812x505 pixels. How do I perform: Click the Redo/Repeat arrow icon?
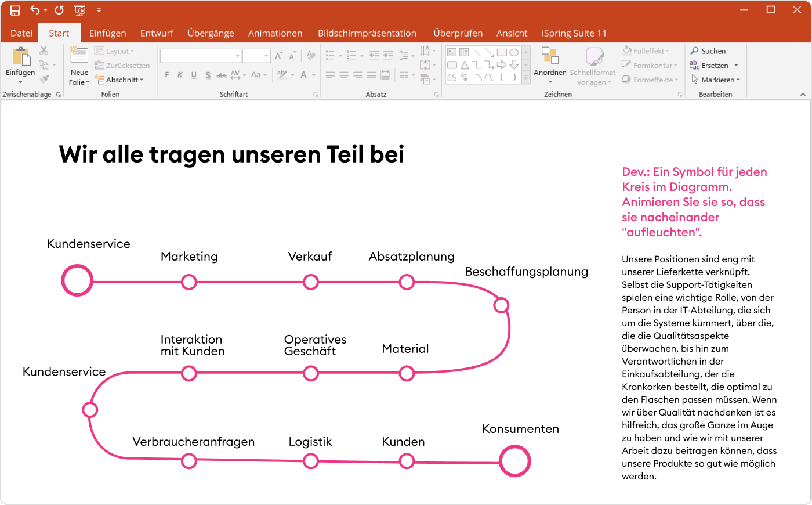(x=59, y=10)
